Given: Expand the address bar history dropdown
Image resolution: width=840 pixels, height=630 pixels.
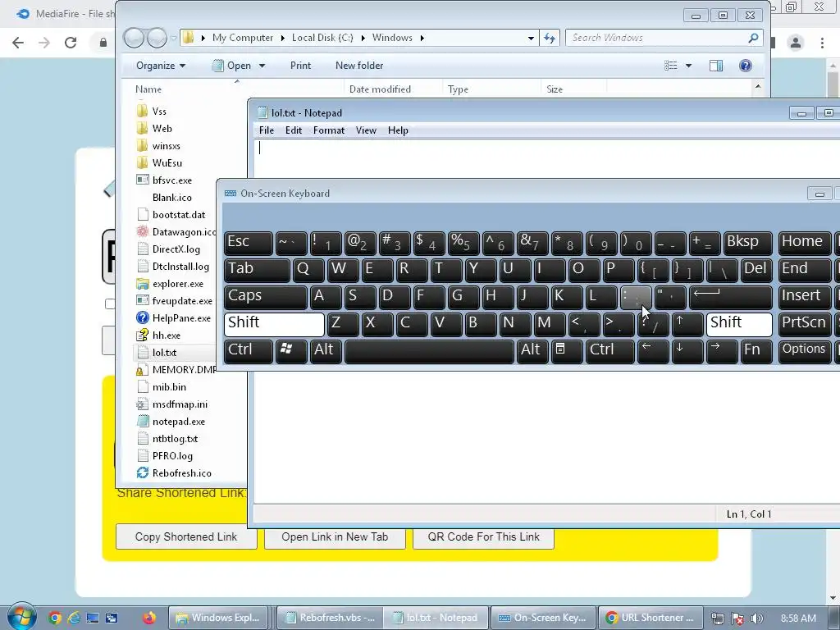Looking at the screenshot, I should point(531,38).
